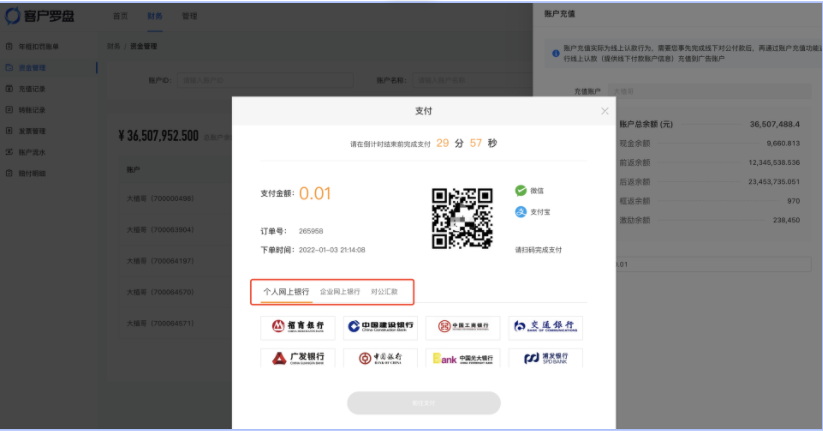The image size is (823, 431).
Task: Click the order time 2022-01-03 21:14:08
Action: tap(332, 250)
